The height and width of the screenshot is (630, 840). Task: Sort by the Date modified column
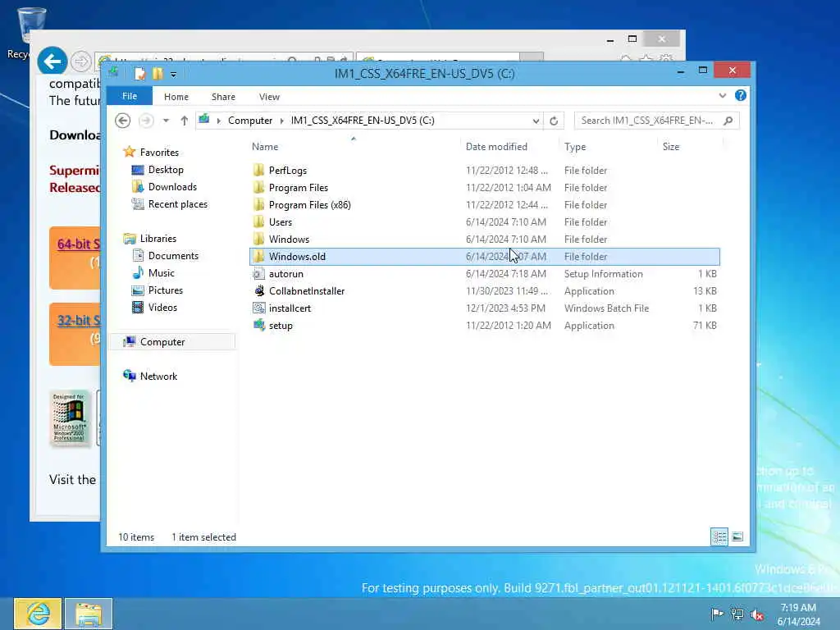coord(496,147)
